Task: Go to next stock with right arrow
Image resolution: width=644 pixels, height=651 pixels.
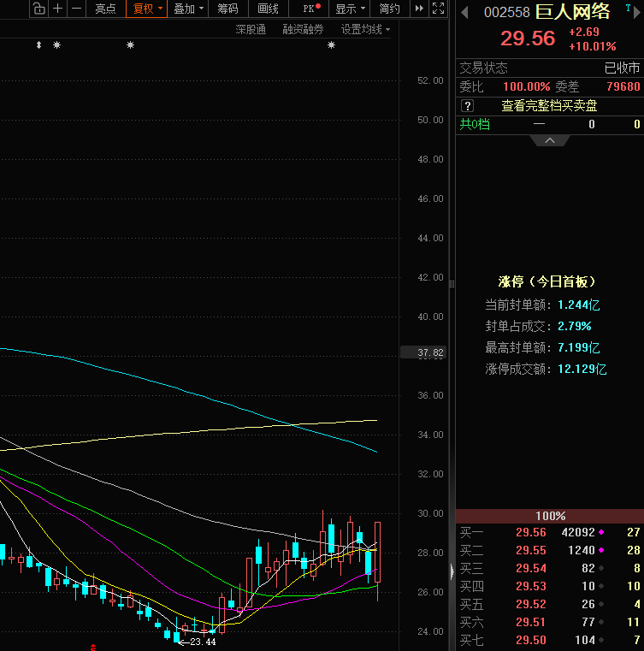Action: pyautogui.click(x=637, y=13)
